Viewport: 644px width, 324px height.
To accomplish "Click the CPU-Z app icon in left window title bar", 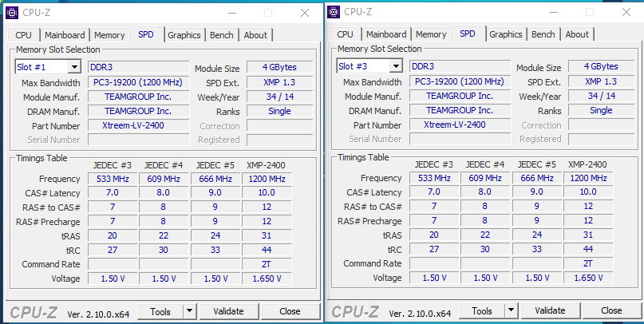I will tap(12, 13).
